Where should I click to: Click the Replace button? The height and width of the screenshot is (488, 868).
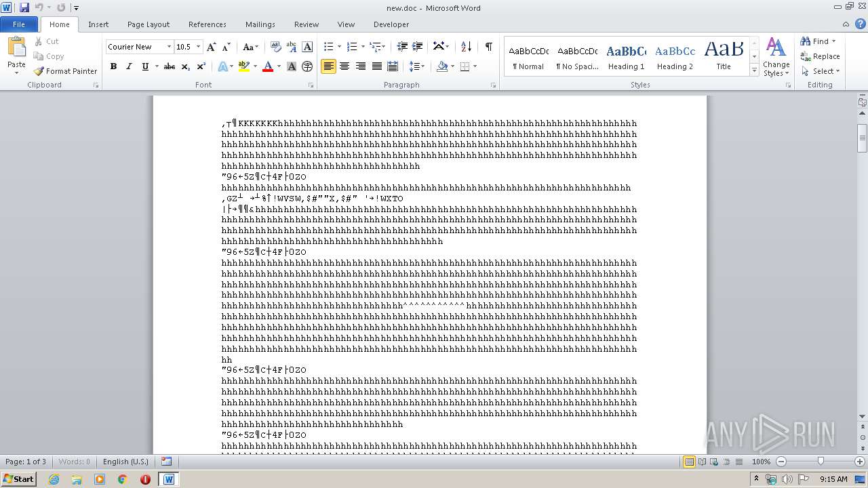(x=821, y=56)
